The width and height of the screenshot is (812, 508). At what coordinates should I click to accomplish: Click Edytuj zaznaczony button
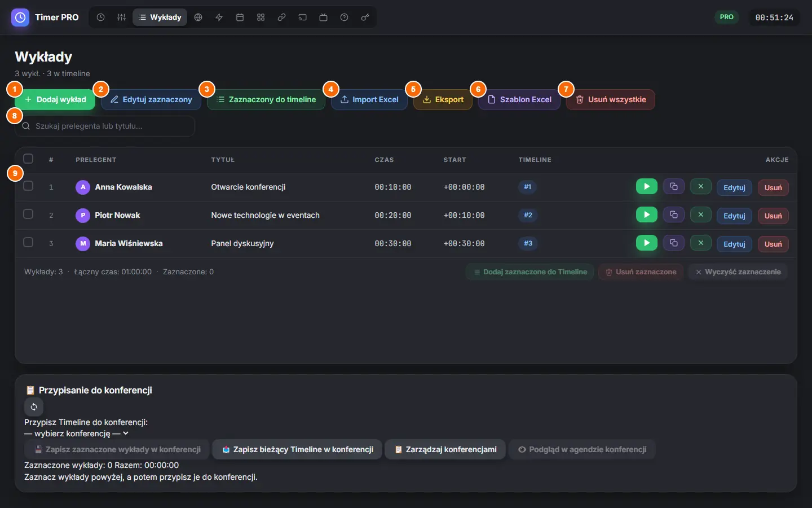151,99
